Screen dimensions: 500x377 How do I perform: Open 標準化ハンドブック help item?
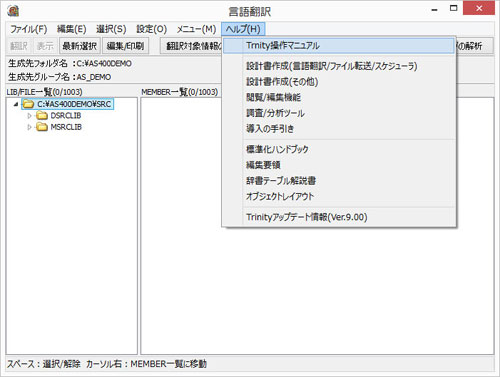pos(339,149)
